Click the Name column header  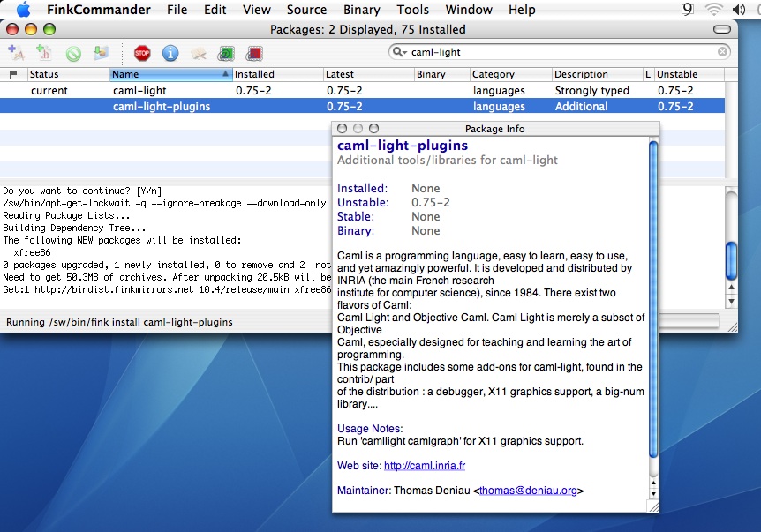click(171, 74)
